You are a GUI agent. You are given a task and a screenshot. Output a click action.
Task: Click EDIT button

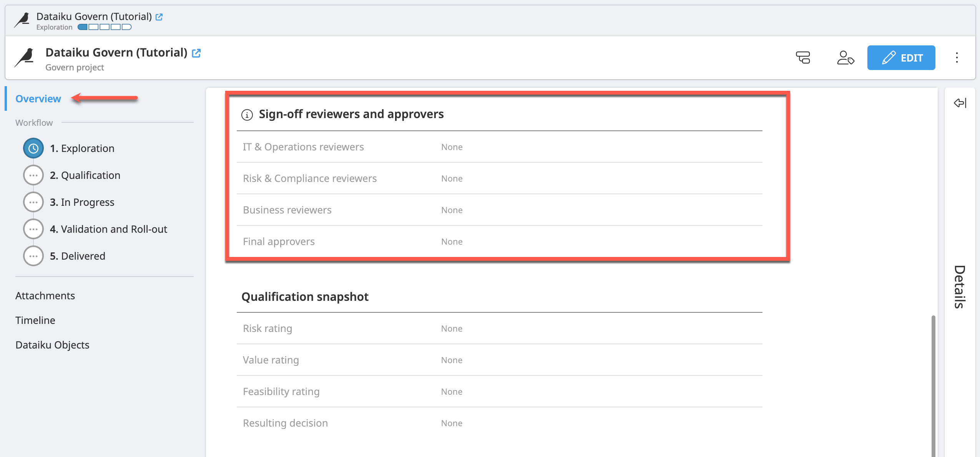[901, 58]
